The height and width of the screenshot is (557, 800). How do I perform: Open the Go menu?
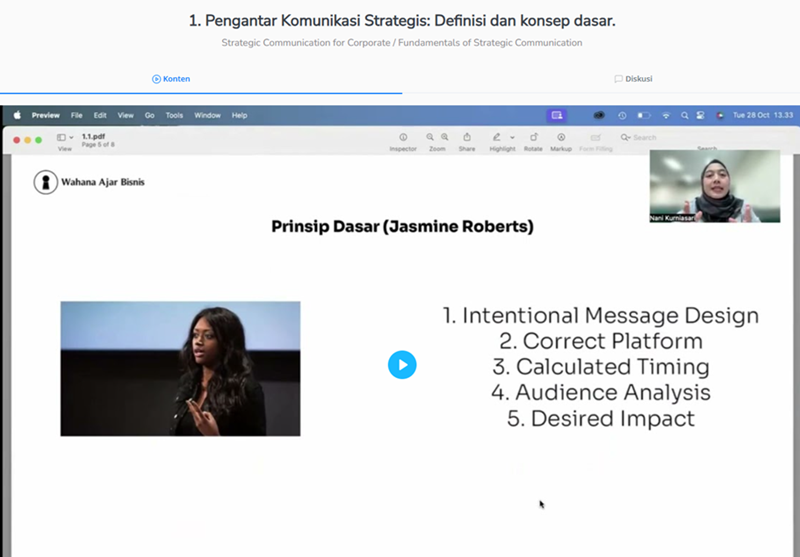coord(149,115)
